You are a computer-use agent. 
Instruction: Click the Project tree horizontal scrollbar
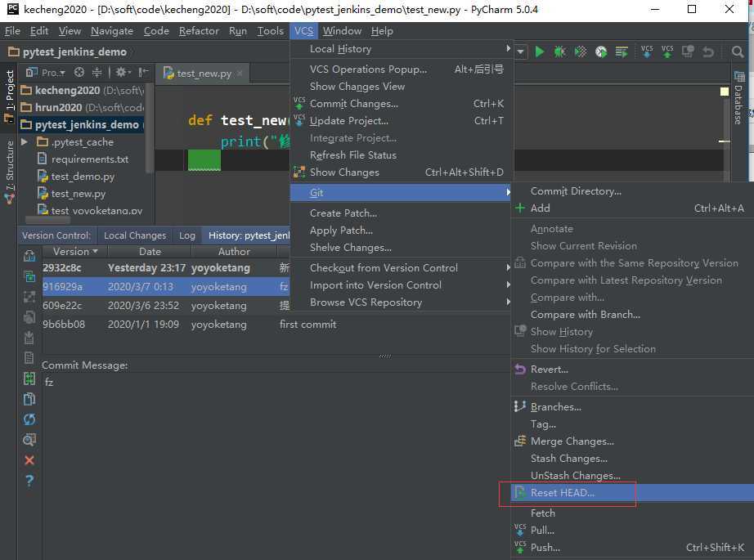[x=48, y=220]
